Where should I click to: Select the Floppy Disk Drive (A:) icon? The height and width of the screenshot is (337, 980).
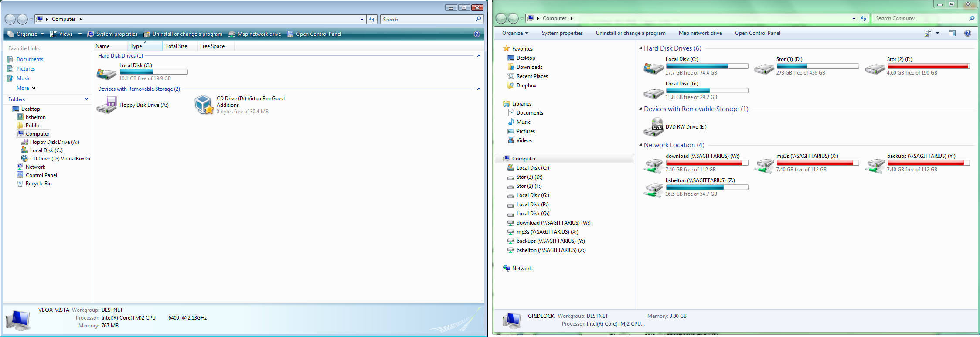point(106,105)
